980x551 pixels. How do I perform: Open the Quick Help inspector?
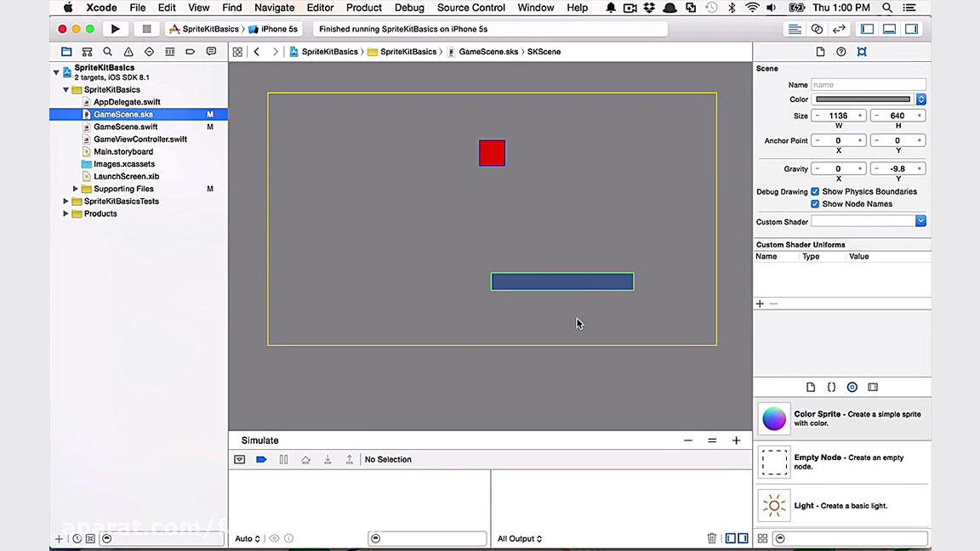840,52
